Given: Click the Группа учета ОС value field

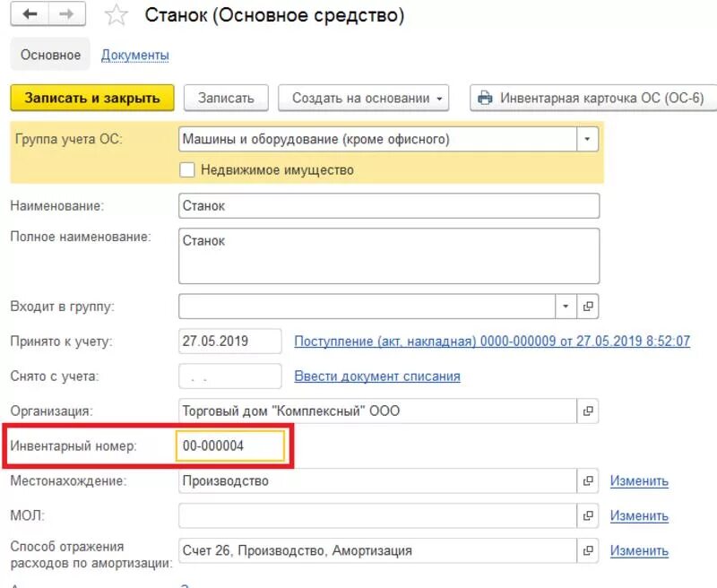Looking at the screenshot, I should coord(377,139).
